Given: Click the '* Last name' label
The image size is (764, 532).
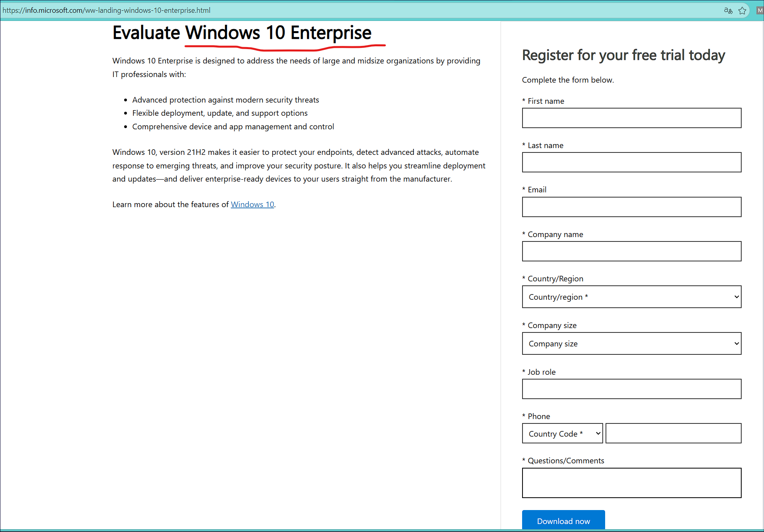Looking at the screenshot, I should (542, 145).
